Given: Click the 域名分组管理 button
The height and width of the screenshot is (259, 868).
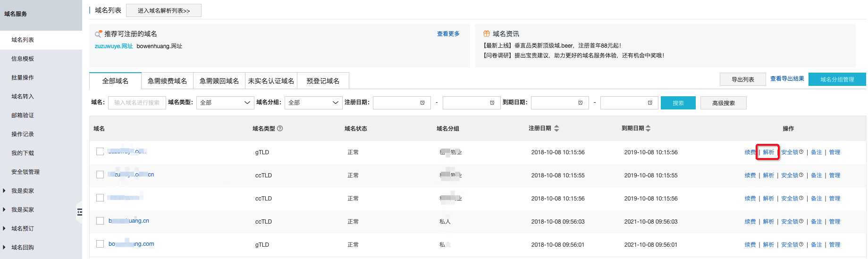Looking at the screenshot, I should [837, 79].
